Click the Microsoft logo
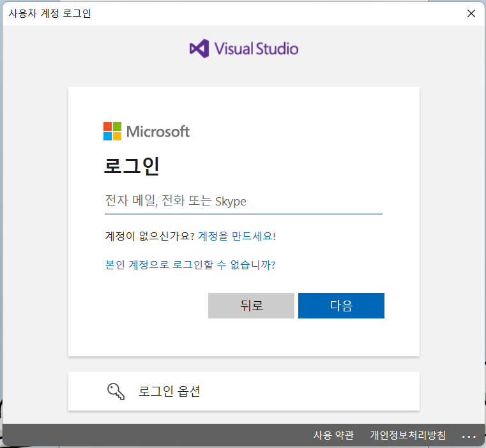The image size is (486, 448). point(146,131)
